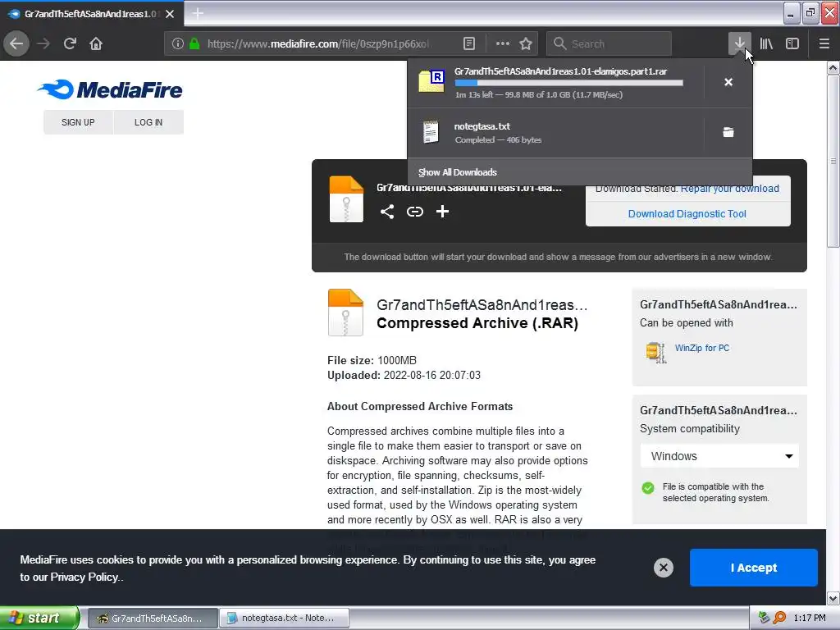Click Compressed Archive (.RAR) heading
Viewport: 840px width, 630px height.
click(477, 323)
